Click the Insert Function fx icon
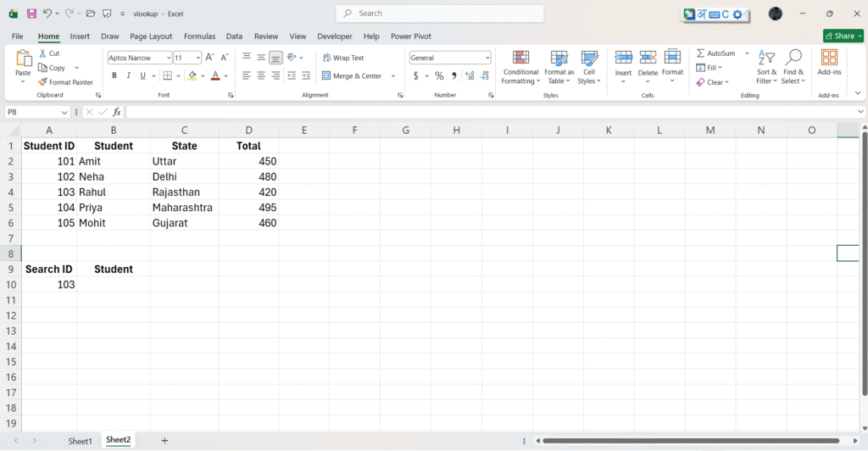The height and width of the screenshot is (451, 868). point(117,112)
